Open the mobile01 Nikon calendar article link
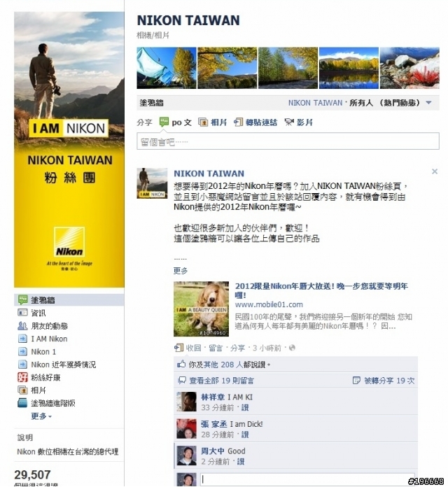 (x=321, y=290)
